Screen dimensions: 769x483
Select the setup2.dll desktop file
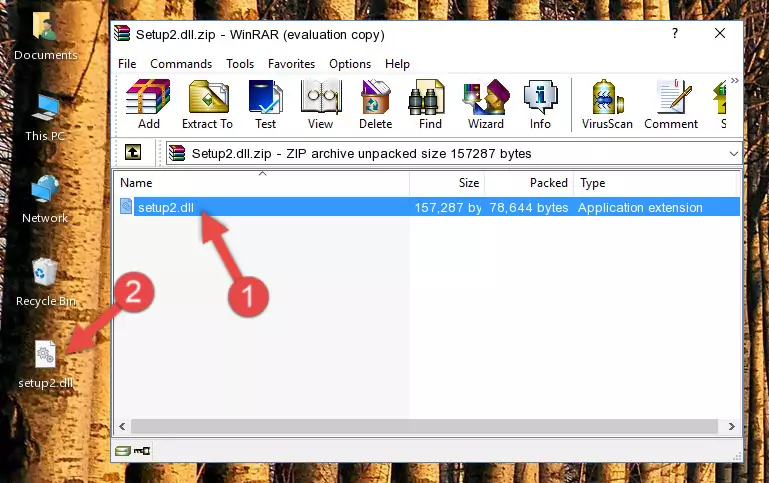click(x=46, y=365)
